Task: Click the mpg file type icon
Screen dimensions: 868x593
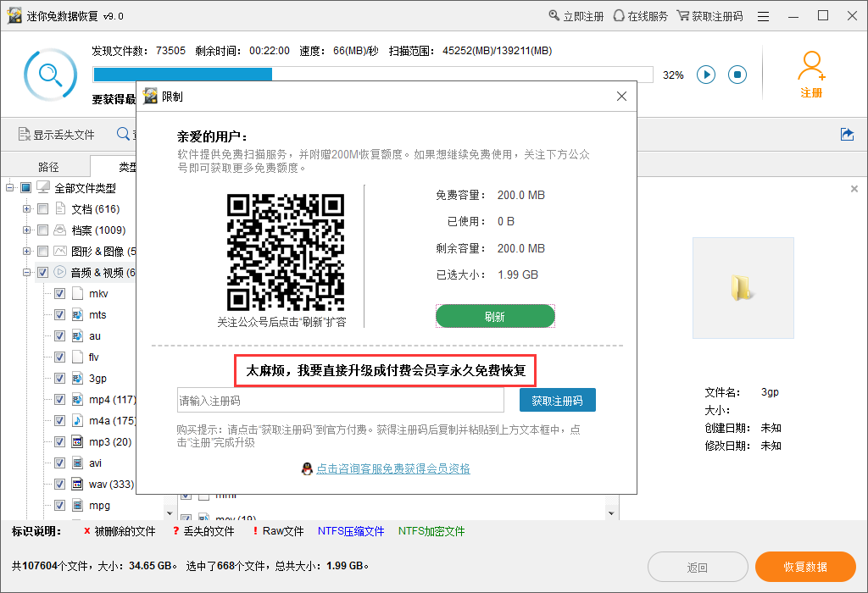Action: coord(77,505)
